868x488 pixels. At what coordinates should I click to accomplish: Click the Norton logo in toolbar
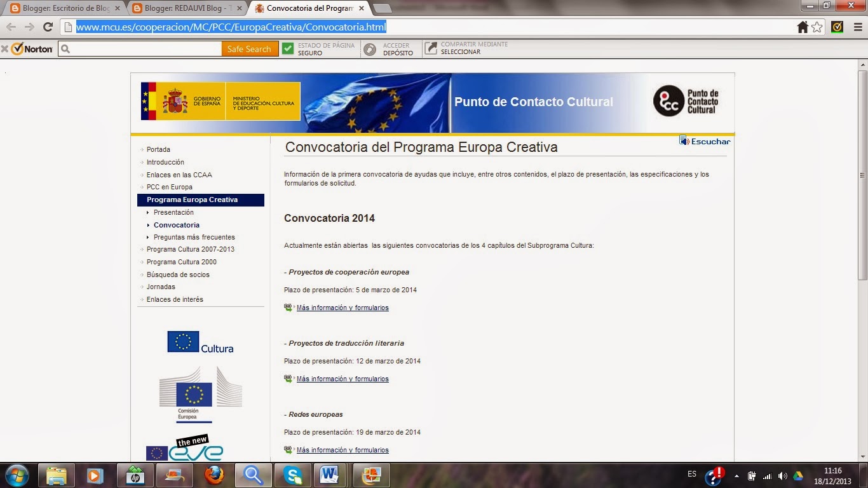[x=32, y=49]
